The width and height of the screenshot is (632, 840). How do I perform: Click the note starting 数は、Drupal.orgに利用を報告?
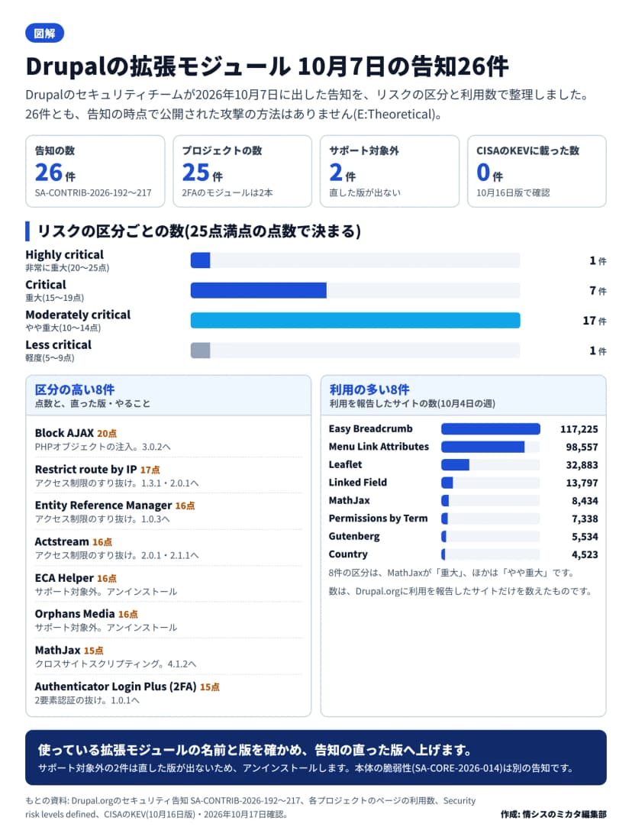[x=461, y=591]
